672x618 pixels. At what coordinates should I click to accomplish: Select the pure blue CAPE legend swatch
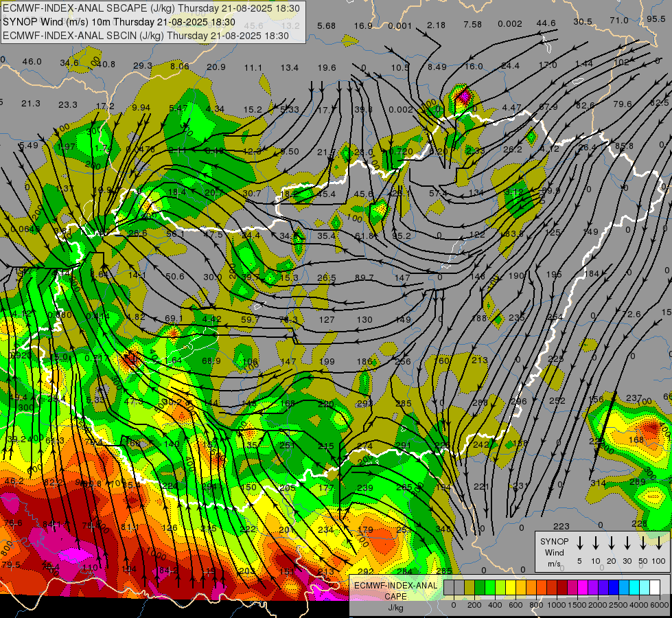pyautogui.click(x=614, y=587)
